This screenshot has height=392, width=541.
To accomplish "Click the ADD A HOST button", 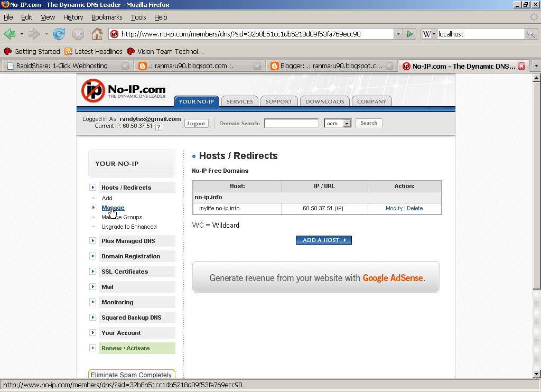I will (324, 240).
